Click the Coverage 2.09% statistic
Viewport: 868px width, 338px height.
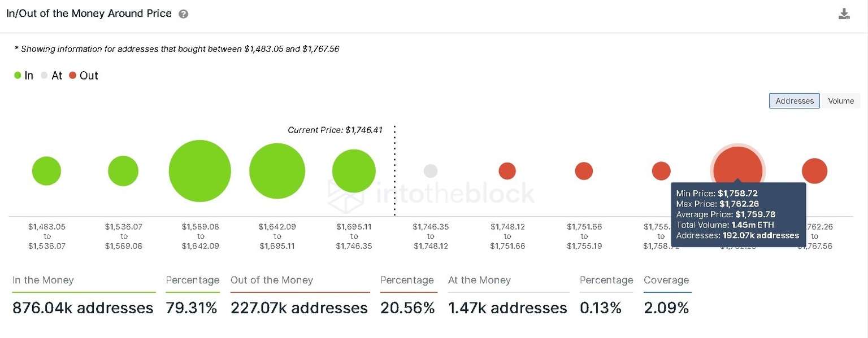pyautogui.click(x=667, y=308)
